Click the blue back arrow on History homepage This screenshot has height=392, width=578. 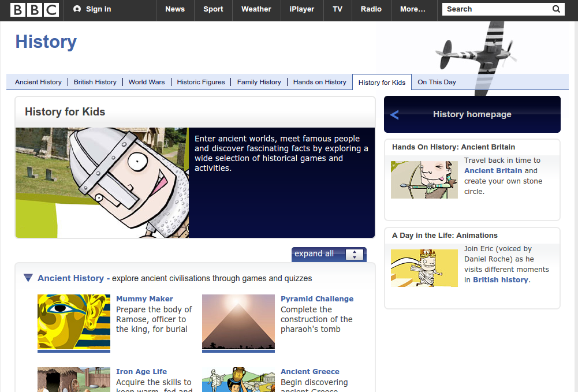(x=394, y=115)
